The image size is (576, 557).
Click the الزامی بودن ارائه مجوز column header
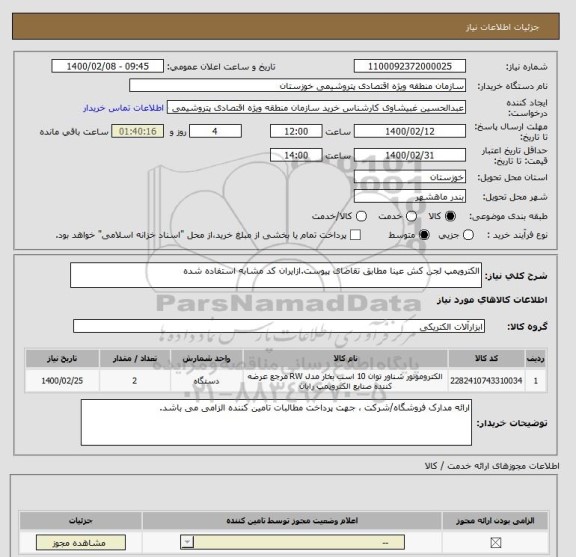[495, 521]
